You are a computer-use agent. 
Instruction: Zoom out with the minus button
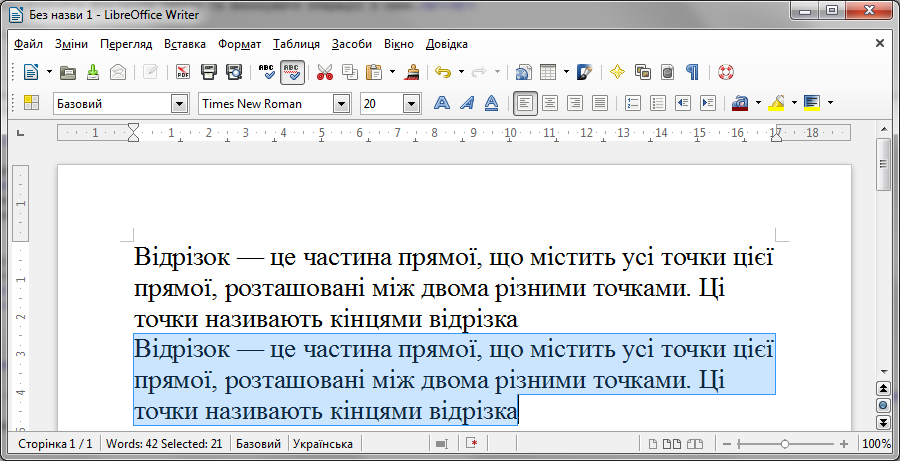(x=727, y=444)
